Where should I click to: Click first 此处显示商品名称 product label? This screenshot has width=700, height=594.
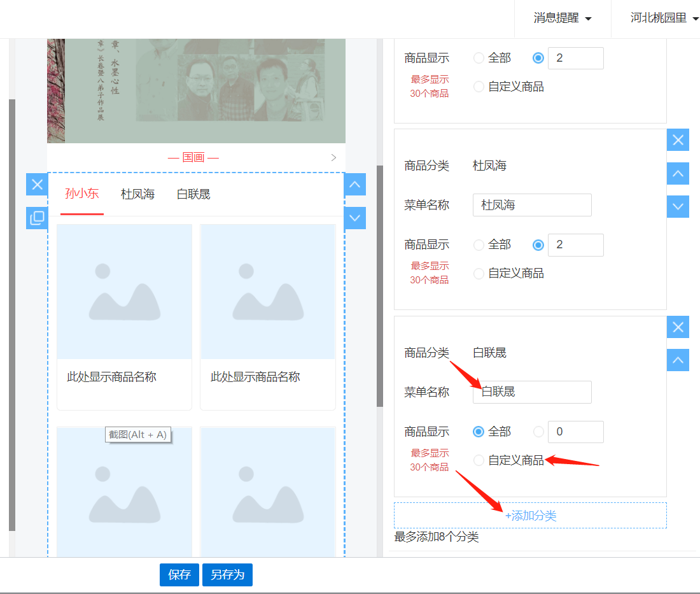[111, 377]
